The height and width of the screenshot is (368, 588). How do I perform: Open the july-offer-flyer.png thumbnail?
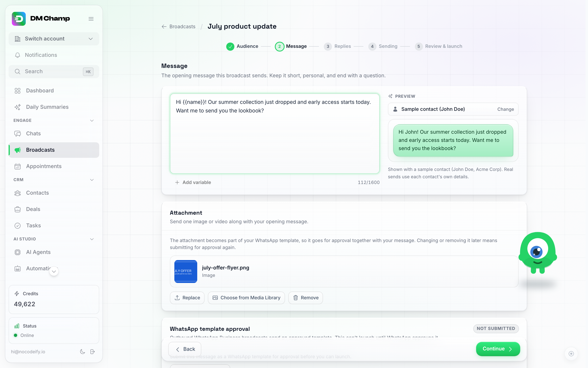click(186, 271)
